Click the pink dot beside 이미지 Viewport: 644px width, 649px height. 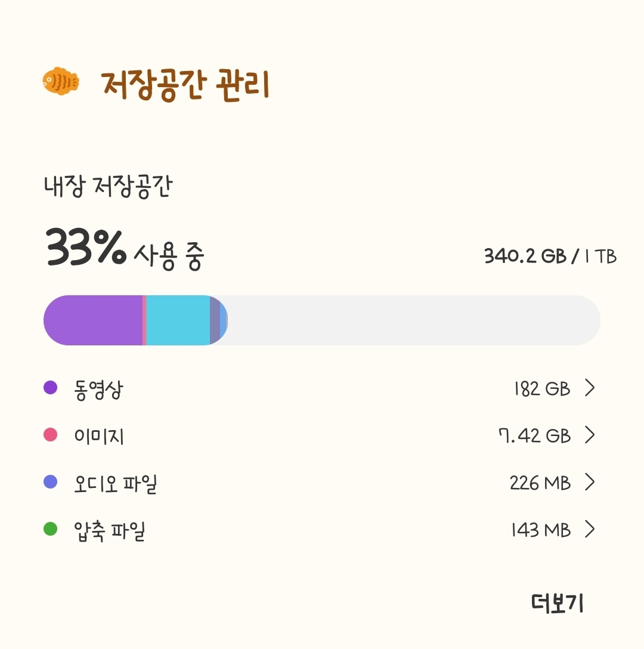[51, 435]
